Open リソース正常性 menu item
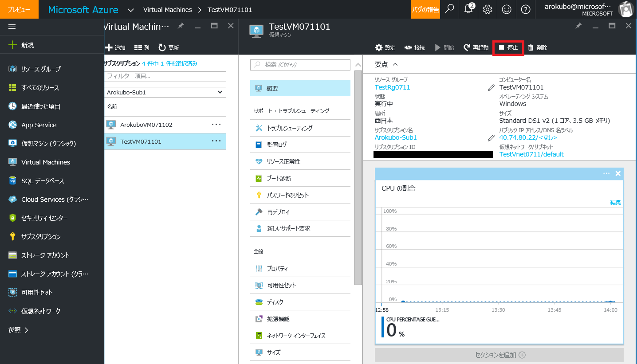 [x=300, y=161]
